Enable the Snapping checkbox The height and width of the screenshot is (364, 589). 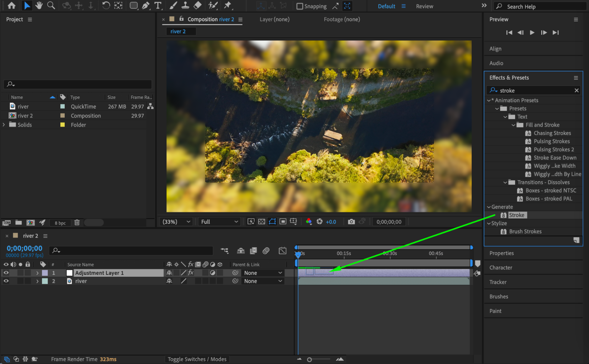click(300, 6)
